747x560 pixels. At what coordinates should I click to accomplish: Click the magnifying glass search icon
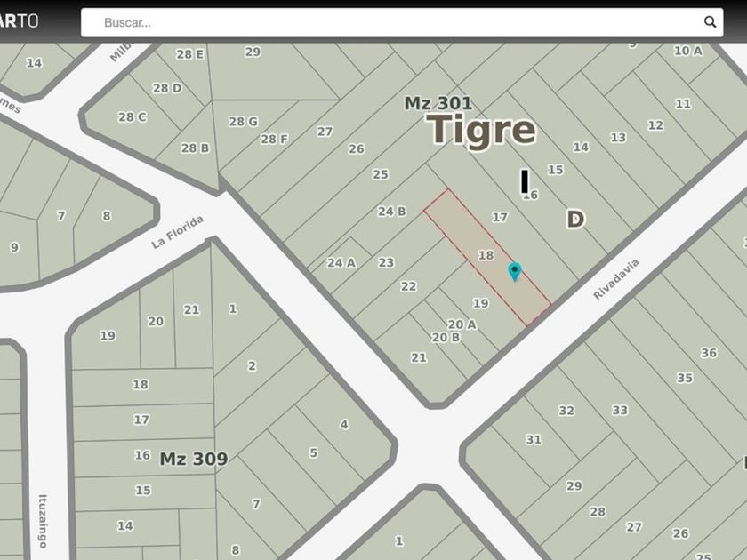(710, 22)
